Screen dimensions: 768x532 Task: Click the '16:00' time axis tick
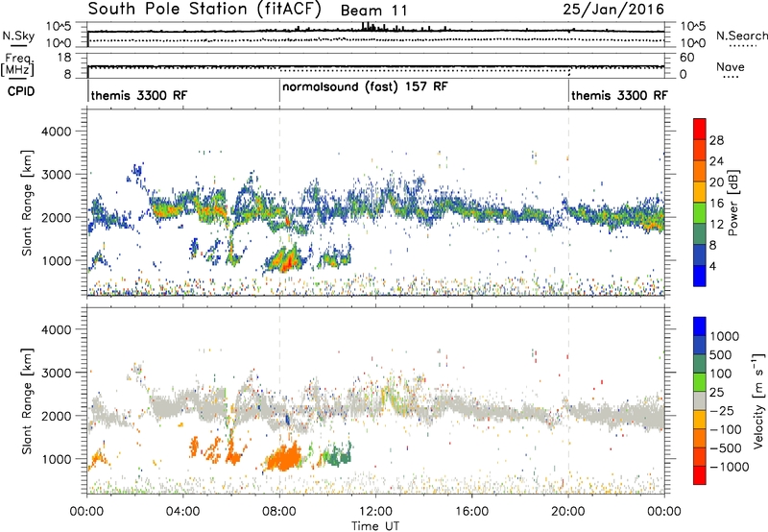[x=471, y=511]
